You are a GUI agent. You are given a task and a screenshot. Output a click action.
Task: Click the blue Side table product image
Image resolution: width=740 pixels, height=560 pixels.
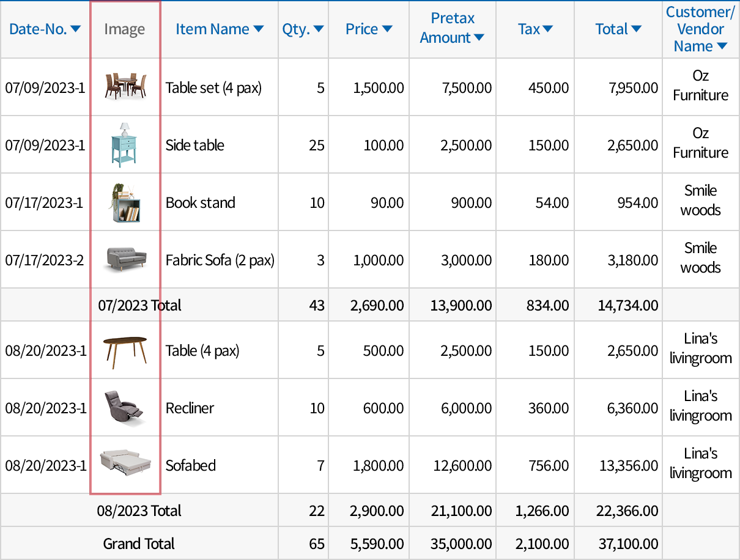click(125, 144)
